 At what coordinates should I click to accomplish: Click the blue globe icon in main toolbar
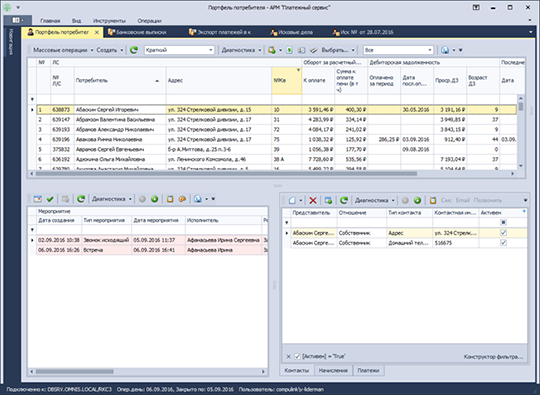click(445, 50)
